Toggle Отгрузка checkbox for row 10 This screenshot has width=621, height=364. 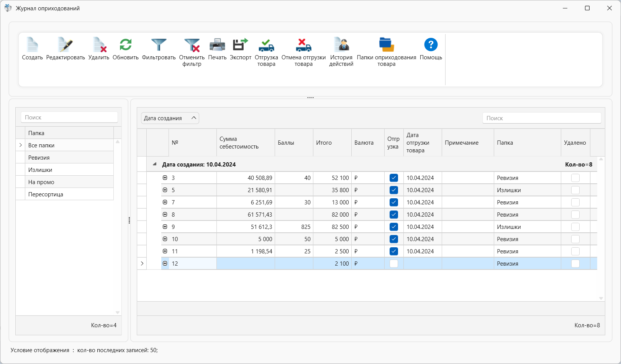394,239
